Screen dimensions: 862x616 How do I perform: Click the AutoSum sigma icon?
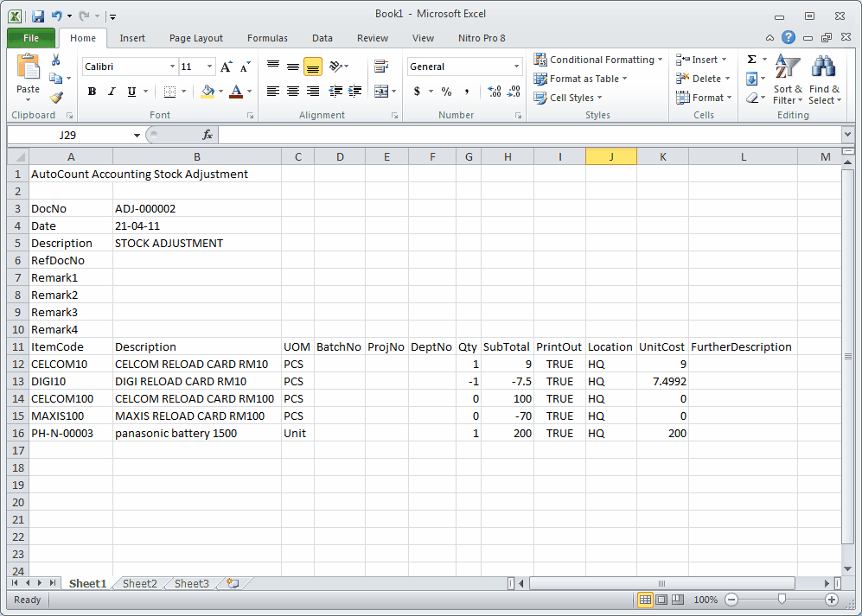click(752, 60)
